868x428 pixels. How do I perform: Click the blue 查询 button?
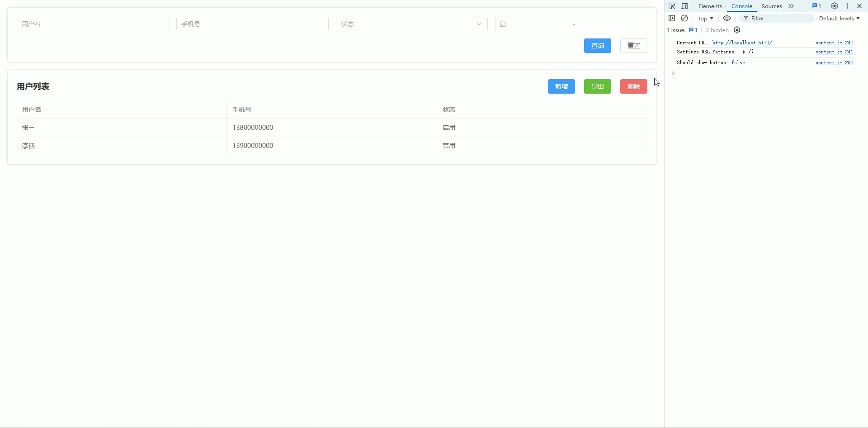597,46
